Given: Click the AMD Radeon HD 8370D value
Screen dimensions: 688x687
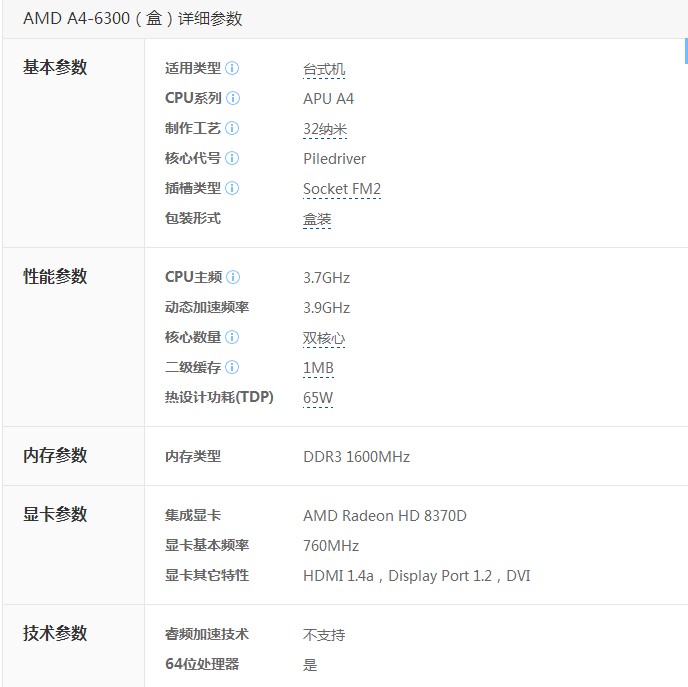Looking at the screenshot, I should point(385,515).
